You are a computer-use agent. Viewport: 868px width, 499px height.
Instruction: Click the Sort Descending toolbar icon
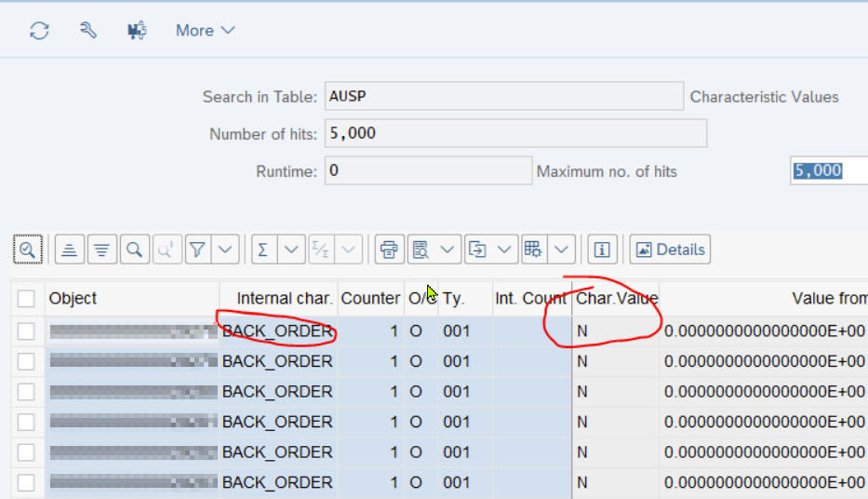pos(102,249)
